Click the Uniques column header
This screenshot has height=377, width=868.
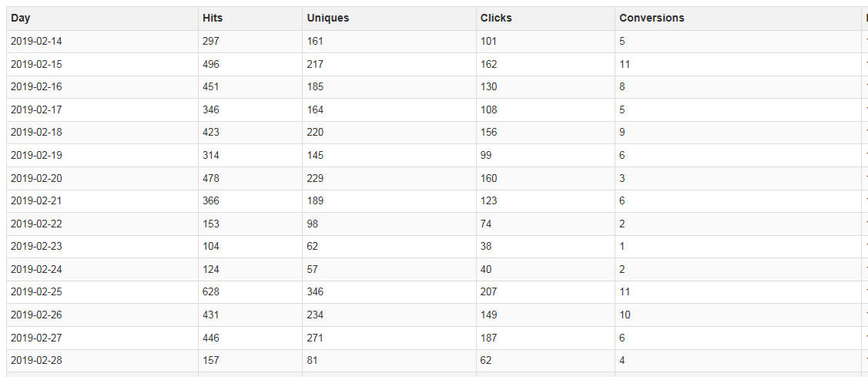point(327,19)
